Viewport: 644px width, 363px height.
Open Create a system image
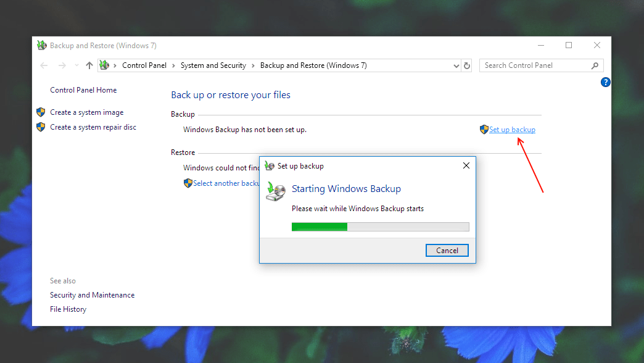click(x=86, y=112)
